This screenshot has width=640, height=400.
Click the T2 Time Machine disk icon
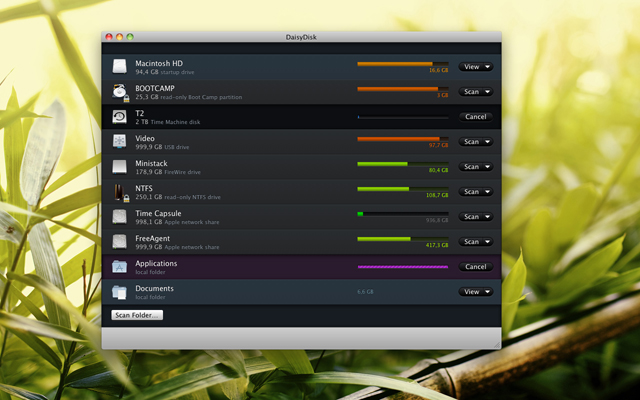(x=120, y=117)
